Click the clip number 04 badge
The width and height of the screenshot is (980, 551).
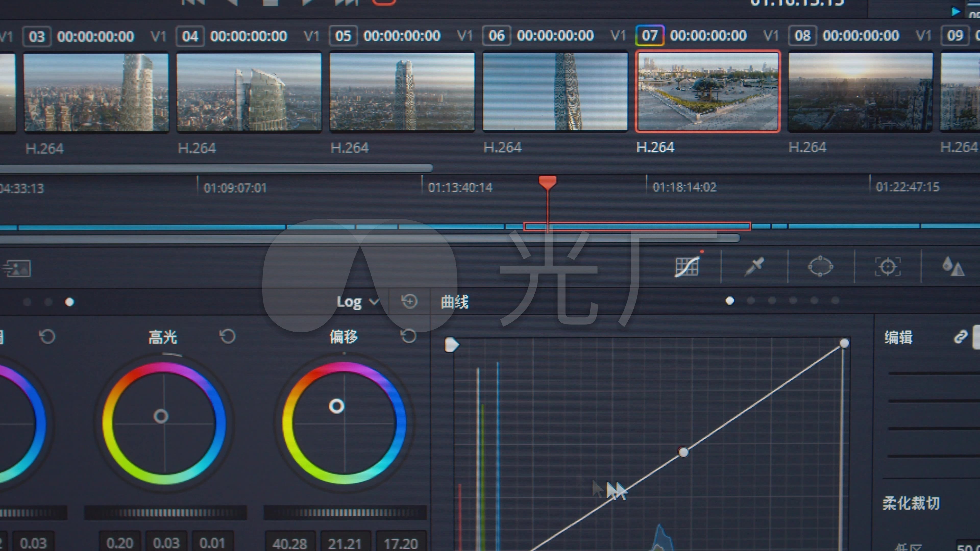(190, 36)
